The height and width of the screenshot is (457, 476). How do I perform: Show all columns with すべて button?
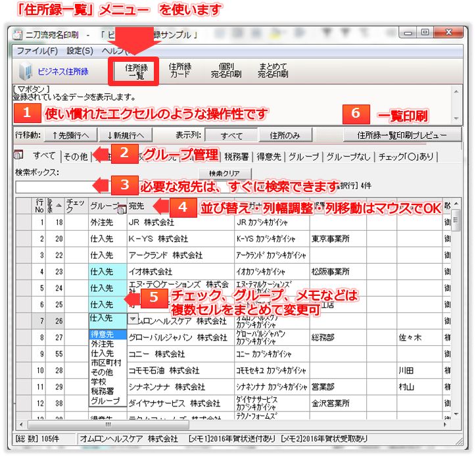tap(231, 135)
